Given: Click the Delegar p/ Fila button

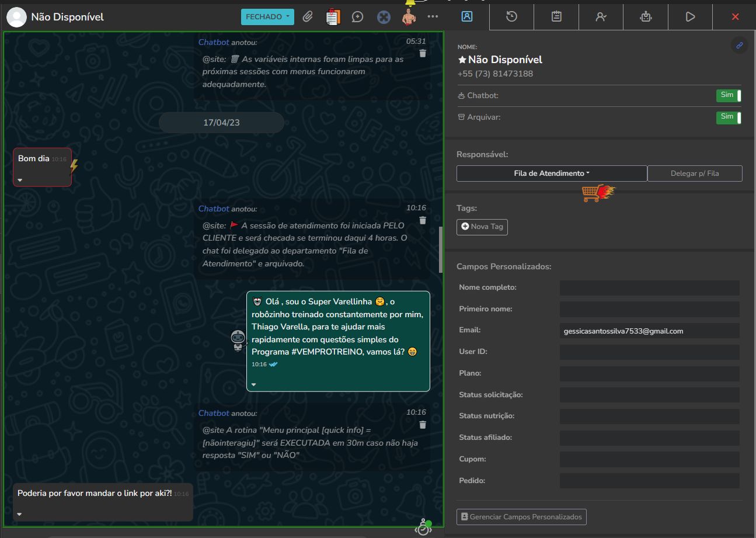Looking at the screenshot, I should 695,173.
